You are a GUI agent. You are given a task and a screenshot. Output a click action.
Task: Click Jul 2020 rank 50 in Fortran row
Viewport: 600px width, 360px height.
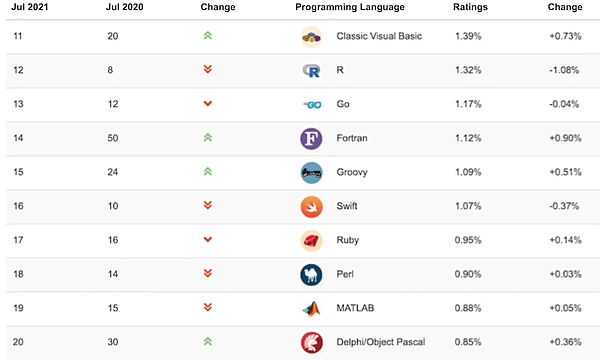point(112,138)
